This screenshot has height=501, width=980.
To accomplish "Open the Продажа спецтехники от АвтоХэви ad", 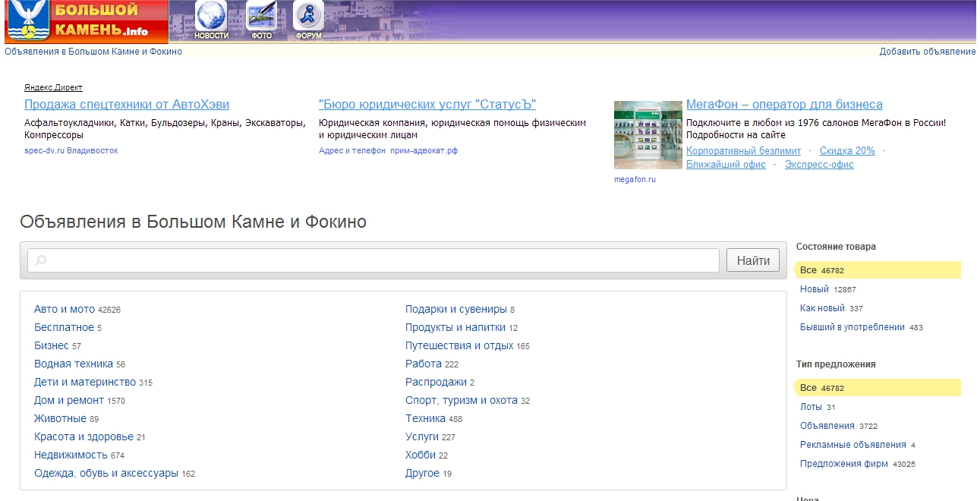I will click(127, 105).
